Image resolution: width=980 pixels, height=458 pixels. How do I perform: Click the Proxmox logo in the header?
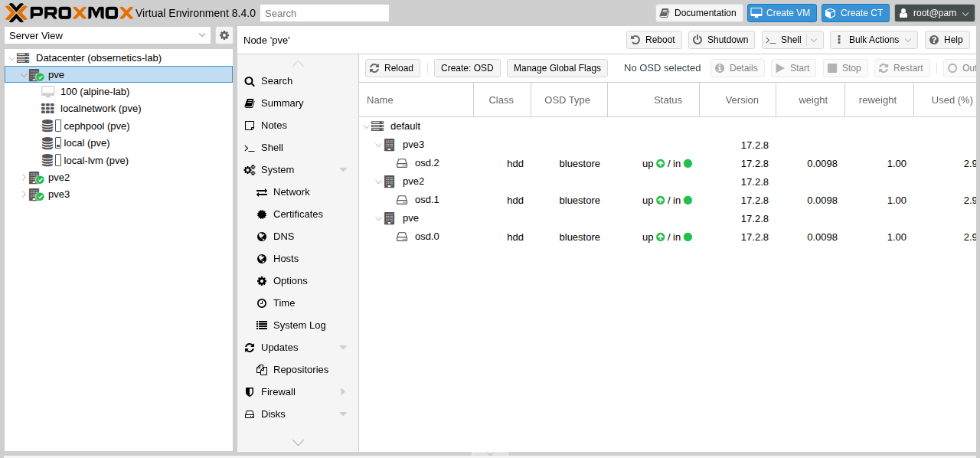[69, 13]
